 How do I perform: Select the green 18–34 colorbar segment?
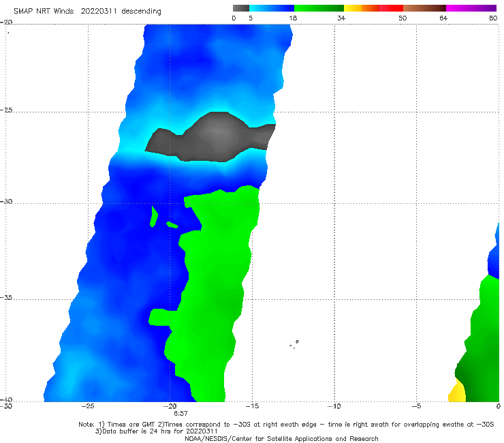click(x=319, y=8)
